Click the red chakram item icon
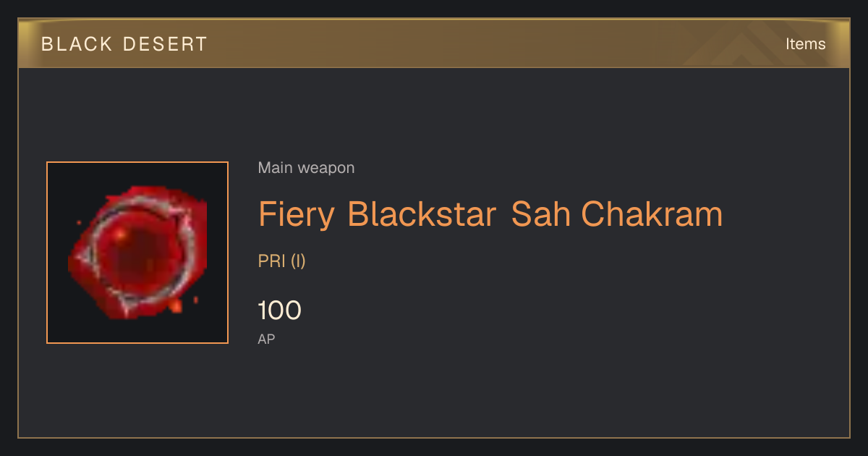The image size is (868, 456). [137, 253]
